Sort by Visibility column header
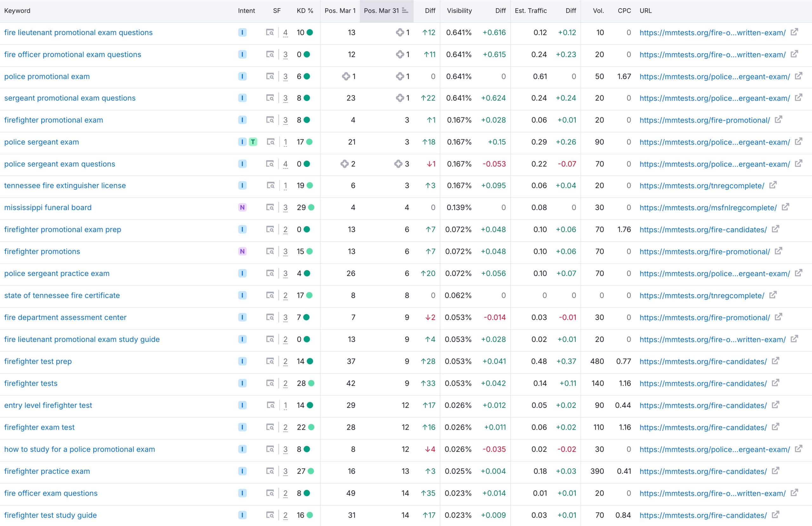 click(x=459, y=10)
